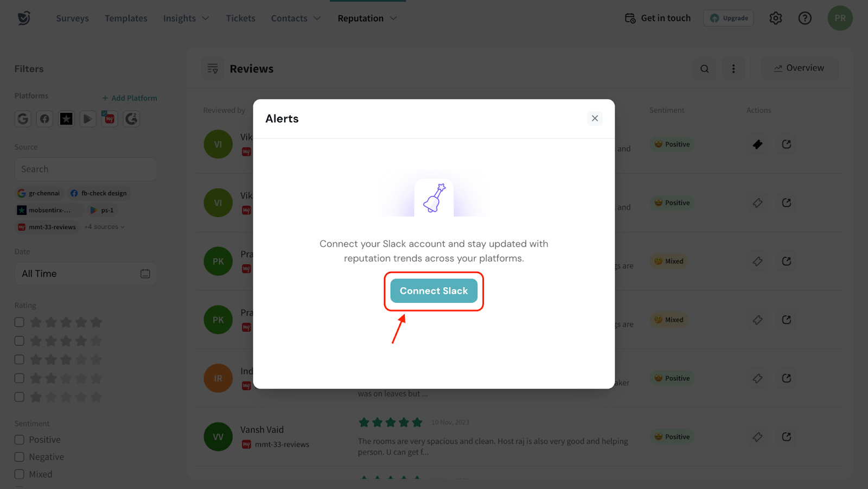Click the G2 platform filter icon
The height and width of the screenshot is (489, 868).
click(131, 119)
